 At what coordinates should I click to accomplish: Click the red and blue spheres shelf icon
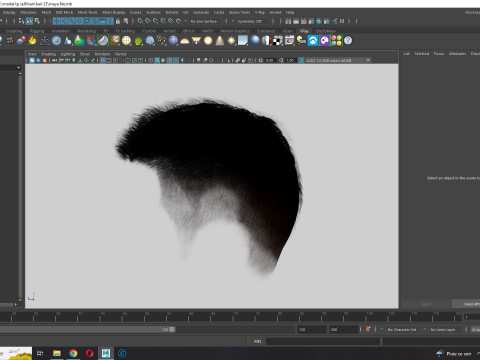point(21,41)
